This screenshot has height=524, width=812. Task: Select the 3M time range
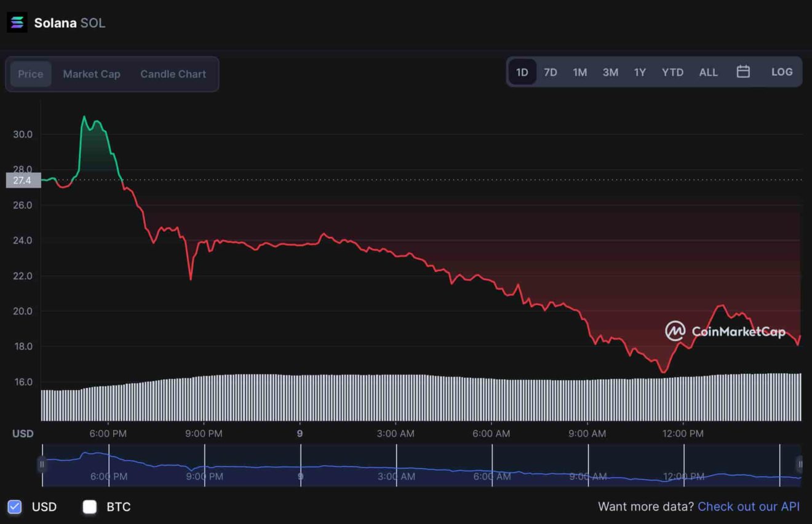610,72
